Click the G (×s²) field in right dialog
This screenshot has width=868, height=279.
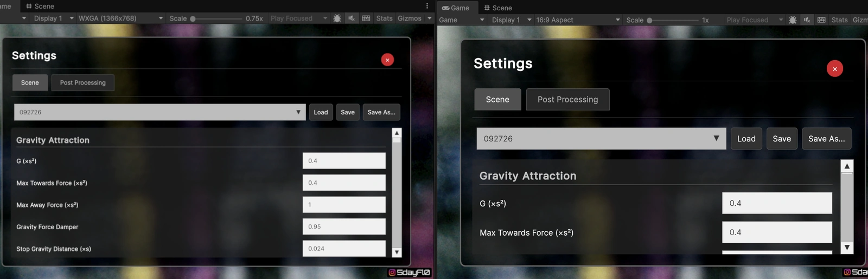click(x=777, y=203)
